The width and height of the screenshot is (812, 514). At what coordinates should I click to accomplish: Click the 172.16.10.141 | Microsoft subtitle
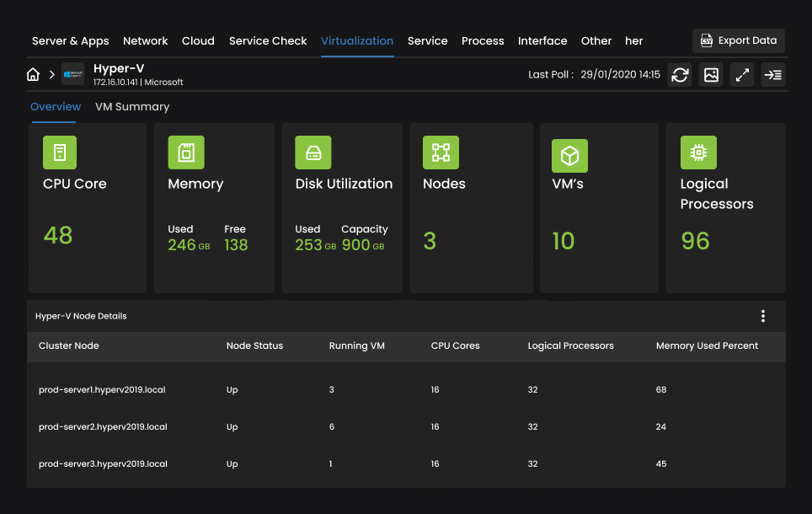(138, 83)
